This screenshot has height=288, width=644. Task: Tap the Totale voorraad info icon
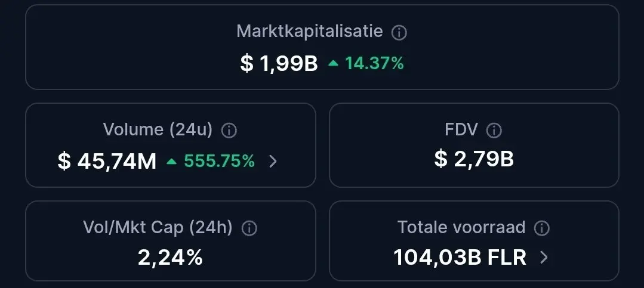[542, 228]
